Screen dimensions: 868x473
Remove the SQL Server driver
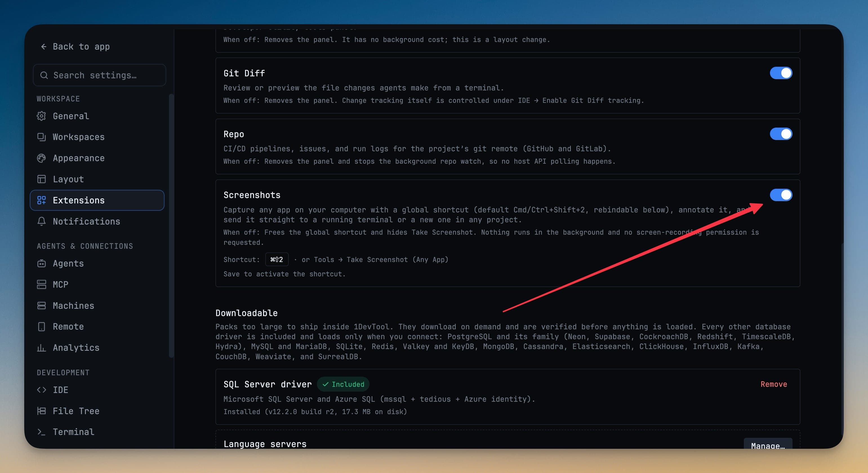tap(774, 384)
